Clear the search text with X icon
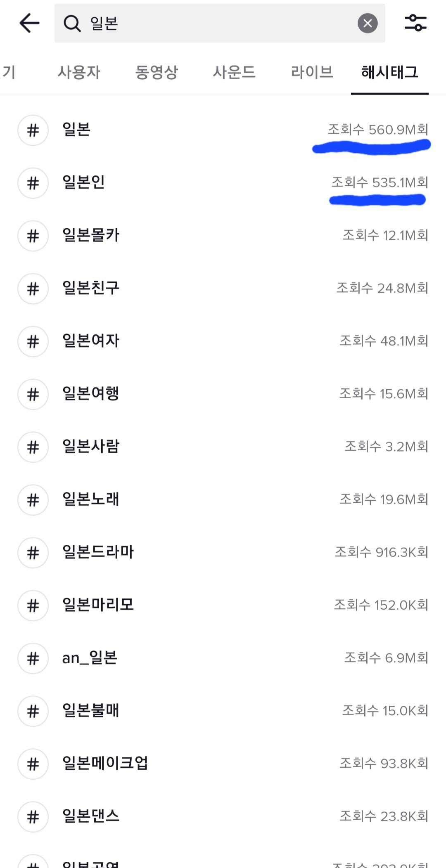 pos(368,23)
